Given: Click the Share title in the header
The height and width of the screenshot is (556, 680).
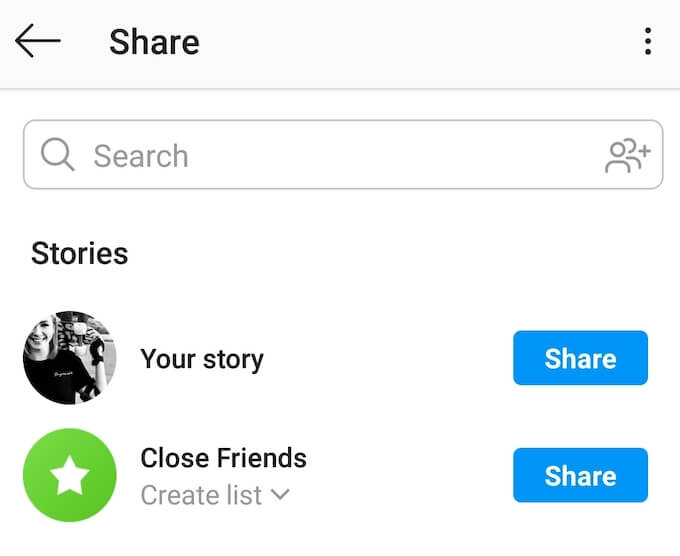Looking at the screenshot, I should 154,42.
